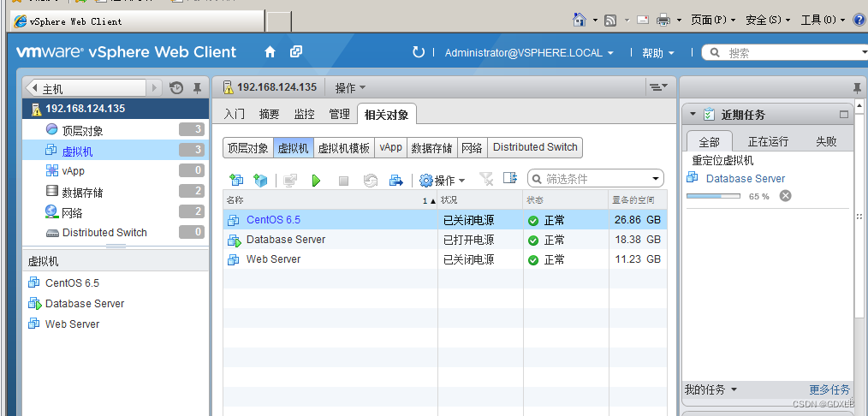Click deploy OVF template icon
The width and height of the screenshot is (868, 416).
point(260,180)
